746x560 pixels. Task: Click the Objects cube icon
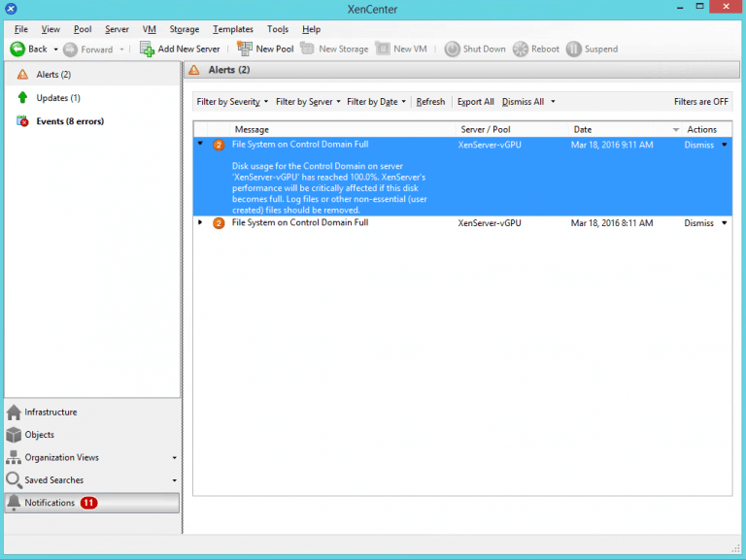pos(14,435)
